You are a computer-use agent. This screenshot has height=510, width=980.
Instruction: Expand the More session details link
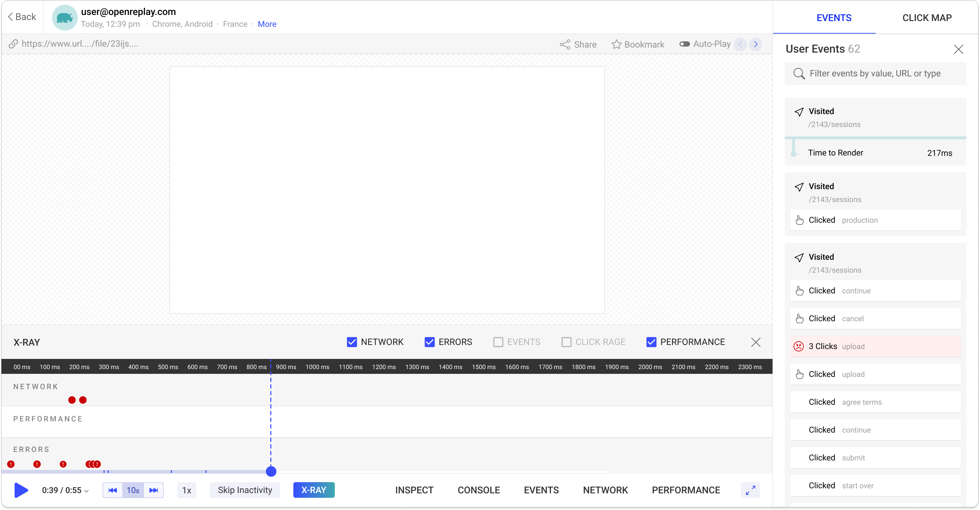(266, 24)
